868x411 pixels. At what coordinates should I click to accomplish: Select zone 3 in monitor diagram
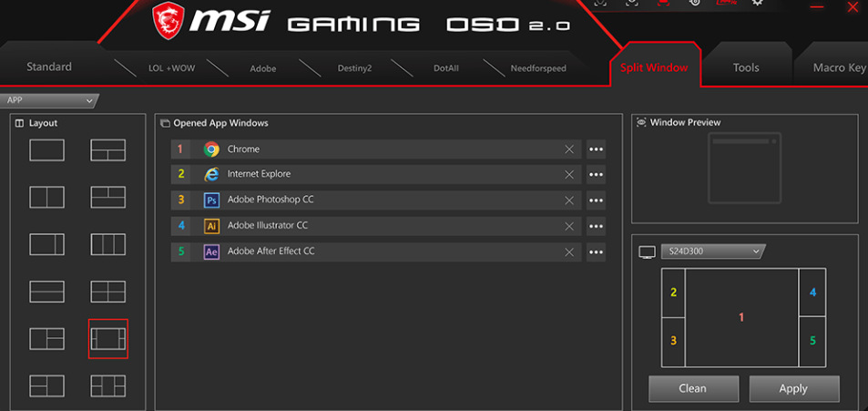tap(674, 342)
